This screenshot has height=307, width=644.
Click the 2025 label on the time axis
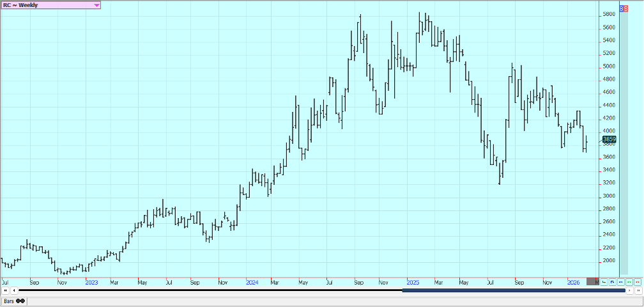411,281
